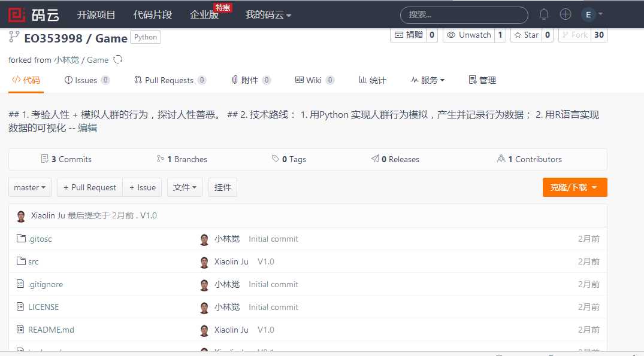Open 开源项目 in top navigation
The height and width of the screenshot is (356, 644).
96,15
